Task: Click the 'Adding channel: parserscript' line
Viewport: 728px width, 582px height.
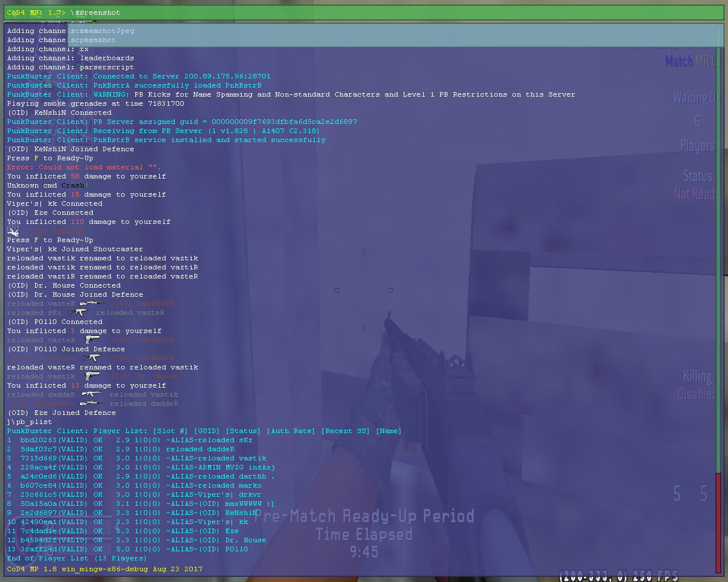Action: click(x=71, y=67)
